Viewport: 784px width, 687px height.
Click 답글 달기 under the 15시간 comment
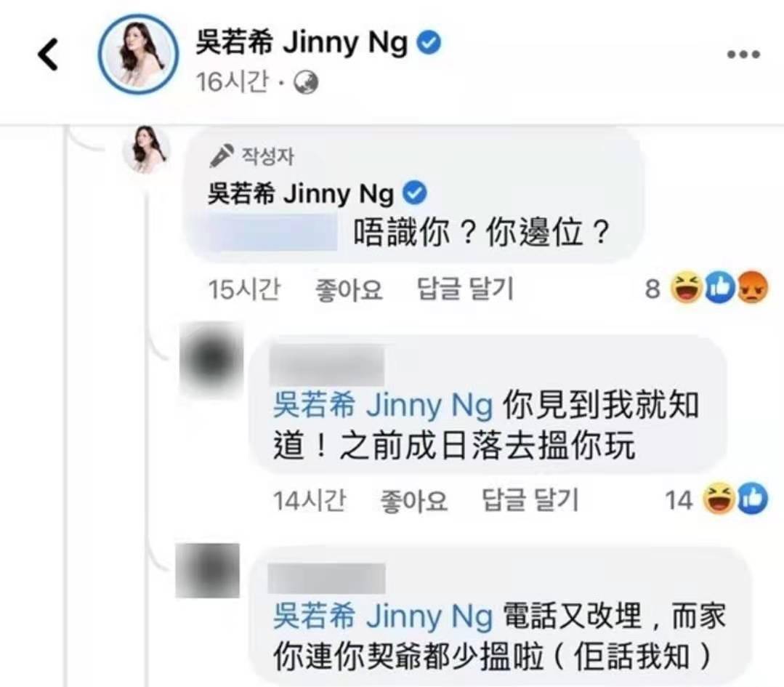(x=465, y=289)
